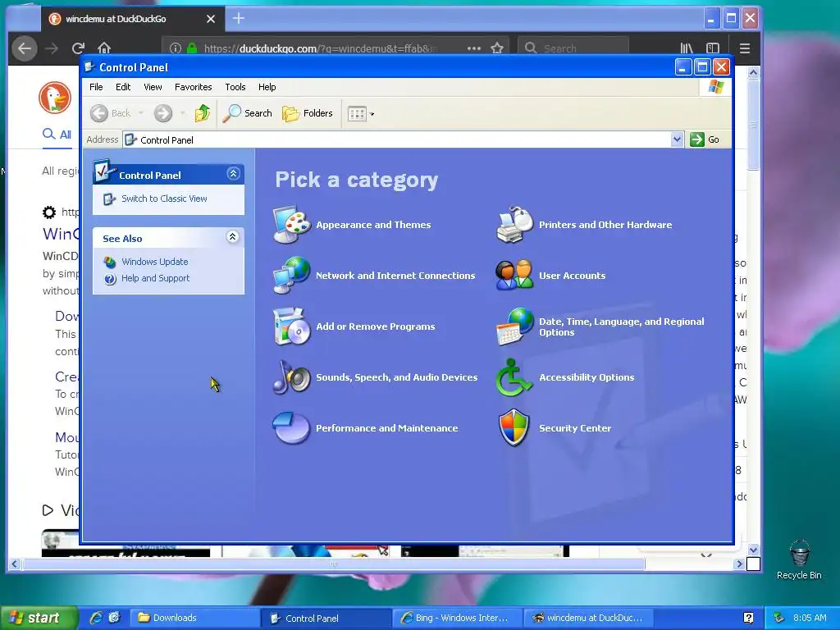Screen dimensions: 840x630
Task: Open Date, Time, Language, Regional Options icon
Action: click(x=514, y=326)
